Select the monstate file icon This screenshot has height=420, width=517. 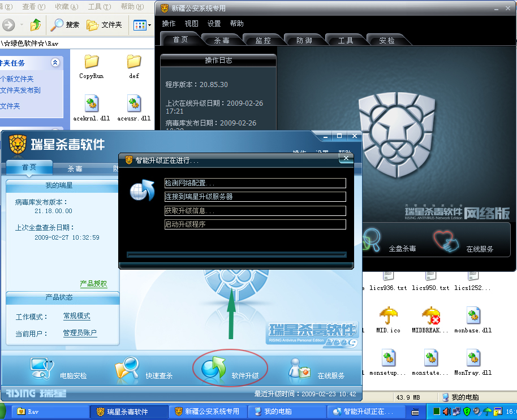[431, 358]
